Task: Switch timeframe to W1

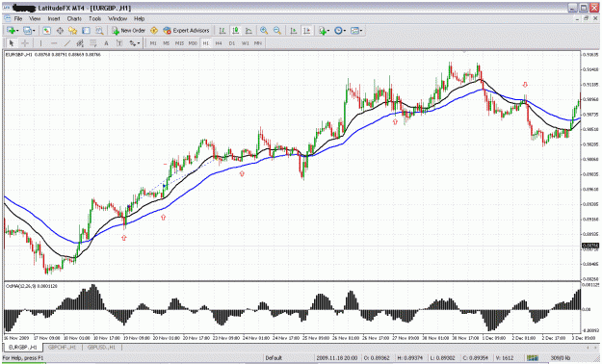Action: point(245,43)
